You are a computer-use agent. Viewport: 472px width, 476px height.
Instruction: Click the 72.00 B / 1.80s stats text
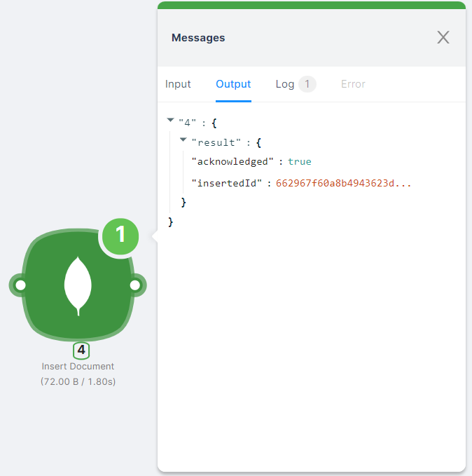coord(78,381)
